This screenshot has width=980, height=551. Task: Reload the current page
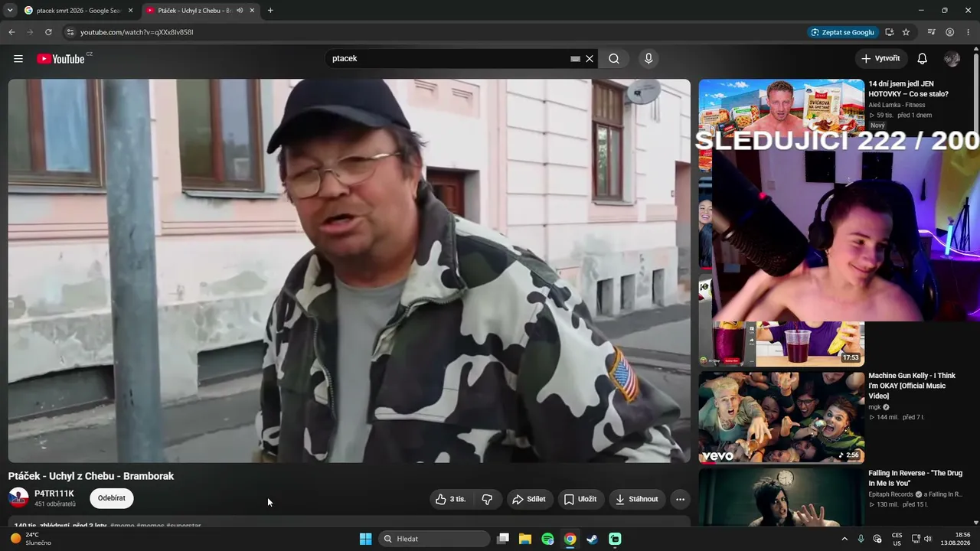coord(48,32)
